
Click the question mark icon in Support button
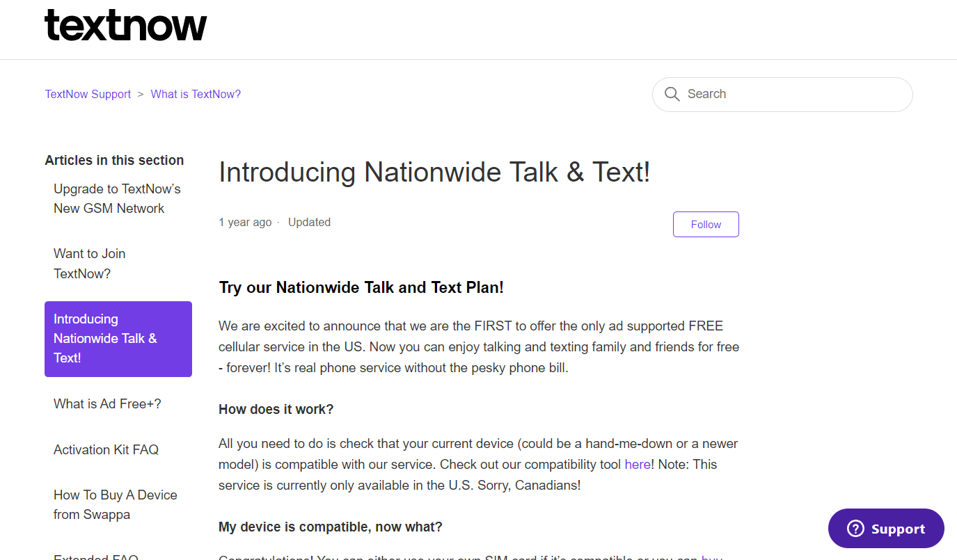tap(854, 528)
